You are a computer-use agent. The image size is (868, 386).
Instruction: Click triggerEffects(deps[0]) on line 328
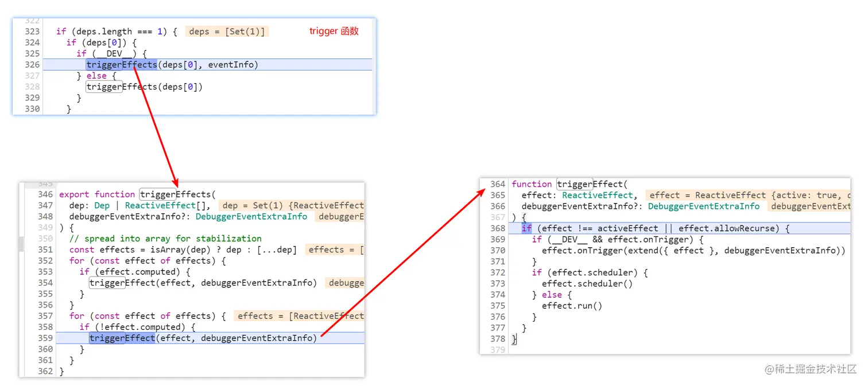(x=145, y=87)
